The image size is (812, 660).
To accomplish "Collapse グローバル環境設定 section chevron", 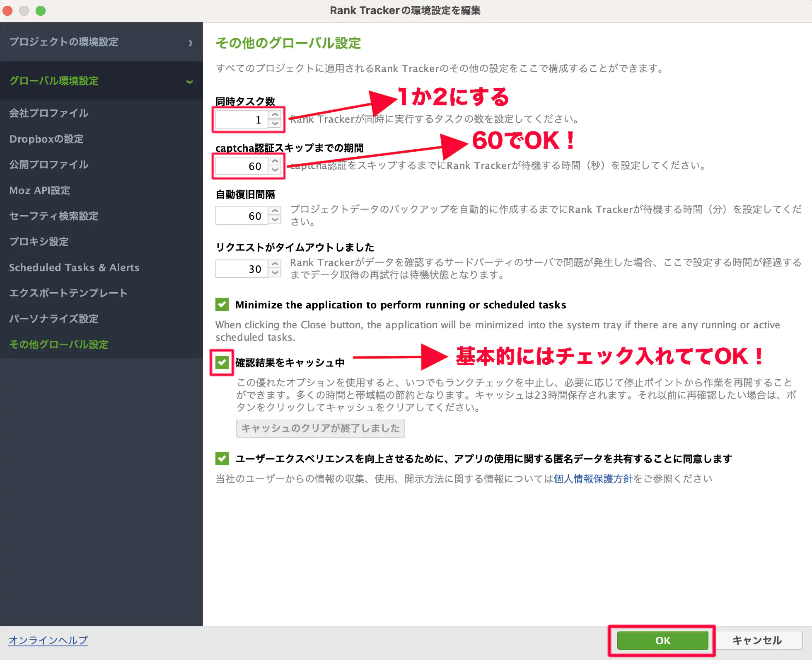I will (x=190, y=82).
